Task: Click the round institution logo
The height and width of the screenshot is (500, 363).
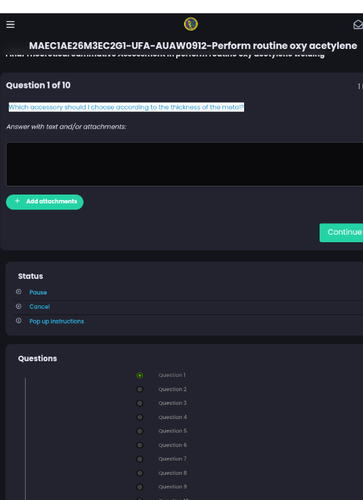Action: [191, 24]
